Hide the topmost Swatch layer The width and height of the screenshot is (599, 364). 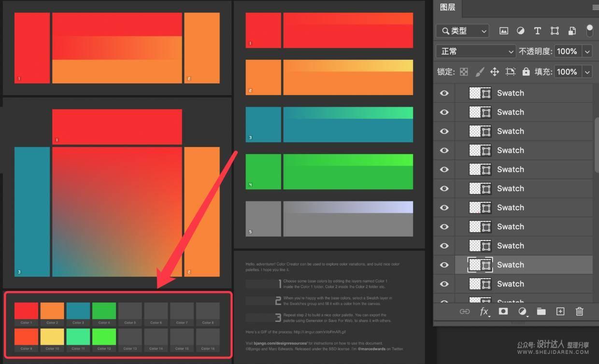pos(443,93)
